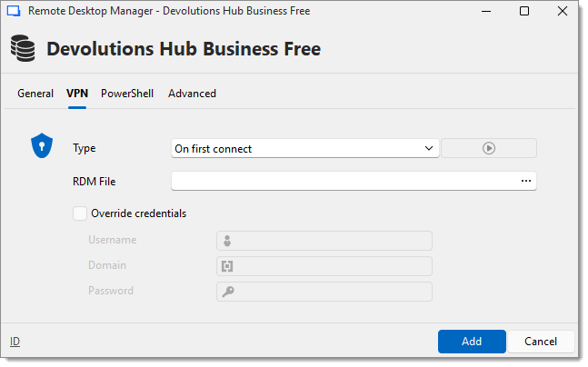Viewport: 588px width, 367px height.
Task: Click the user icon in Username field
Action: [227, 241]
